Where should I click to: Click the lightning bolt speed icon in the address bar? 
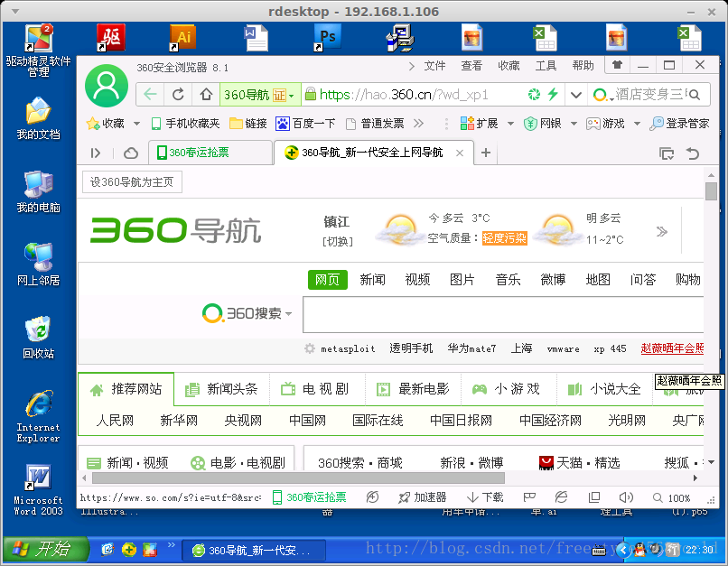[553, 95]
